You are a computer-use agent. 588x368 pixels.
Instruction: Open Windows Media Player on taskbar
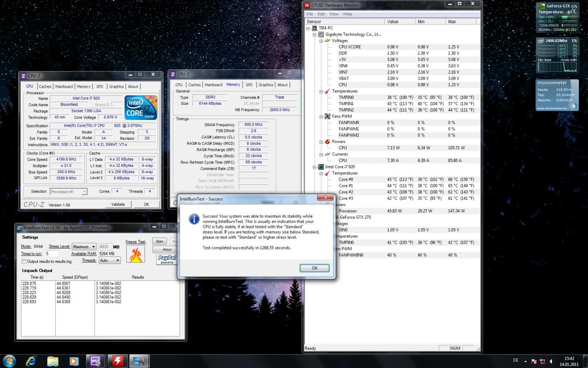click(x=74, y=361)
